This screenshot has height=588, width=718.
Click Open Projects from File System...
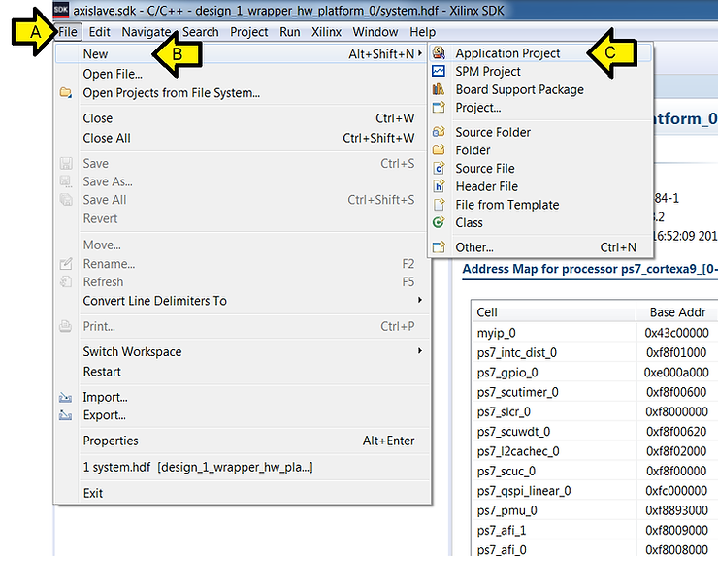pyautogui.click(x=243, y=93)
